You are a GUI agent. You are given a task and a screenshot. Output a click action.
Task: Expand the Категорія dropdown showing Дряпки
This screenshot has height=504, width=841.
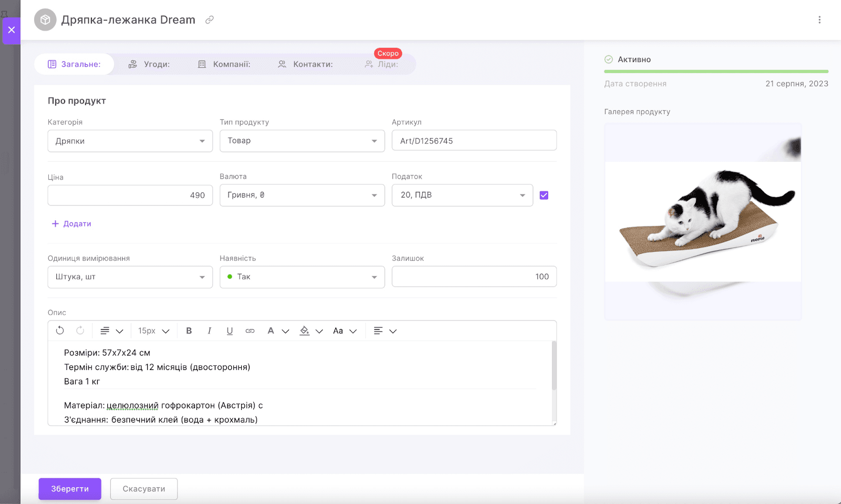click(x=130, y=141)
